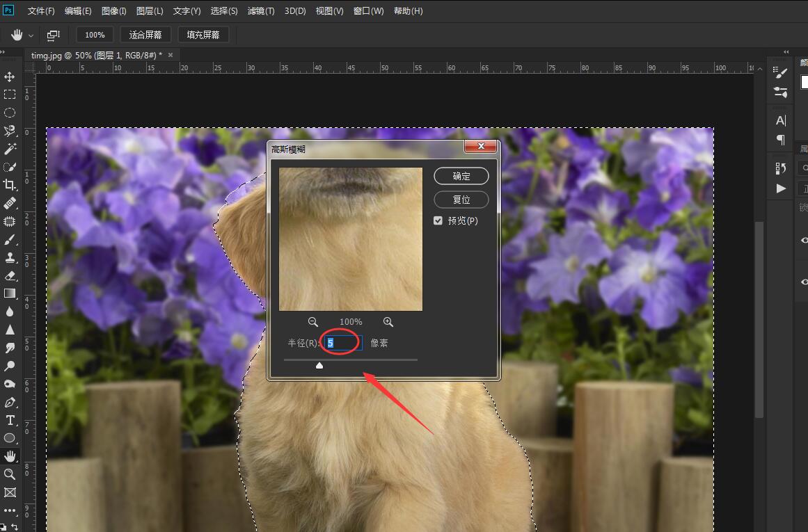
Task: Select the Clone Stamp tool
Action: tap(9, 257)
